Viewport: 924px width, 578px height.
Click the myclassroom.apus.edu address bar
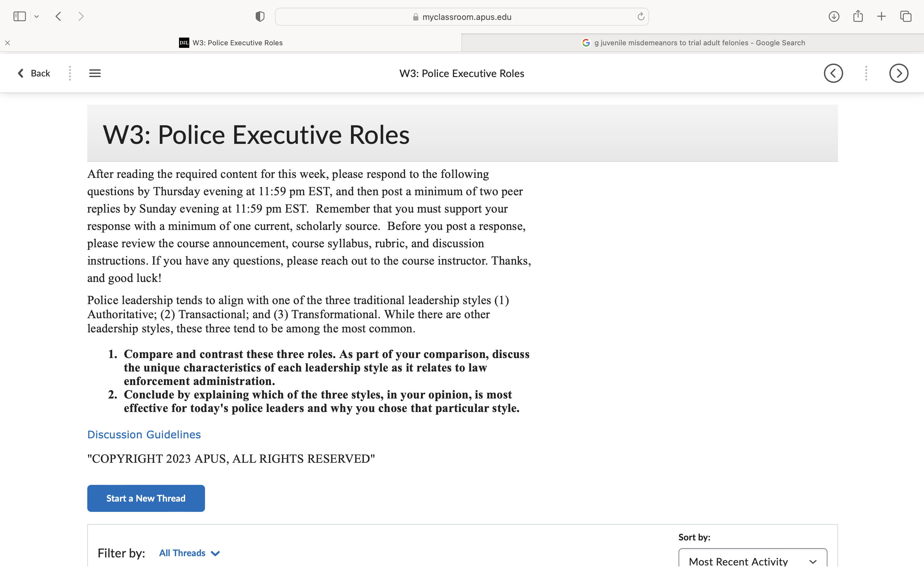point(462,17)
